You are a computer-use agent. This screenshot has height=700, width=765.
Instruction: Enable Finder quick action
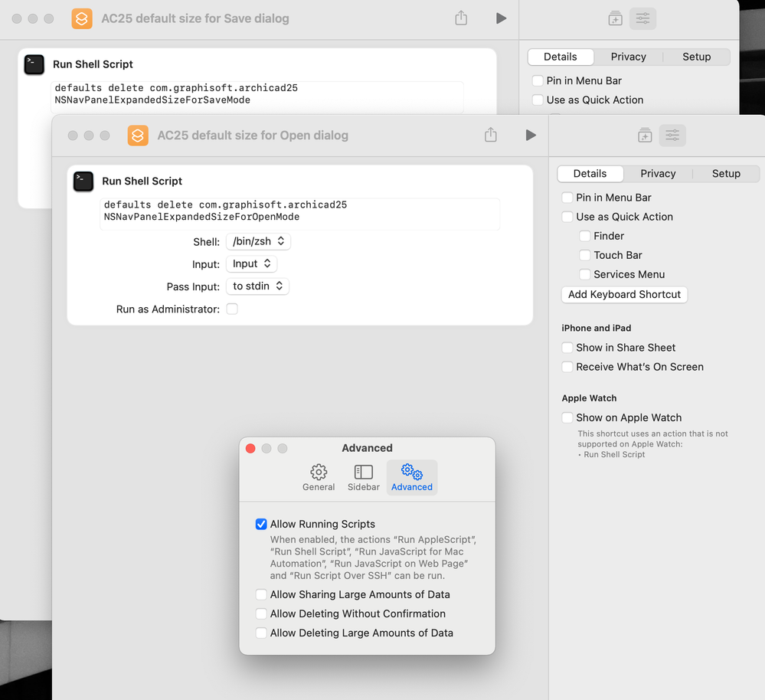click(x=584, y=236)
